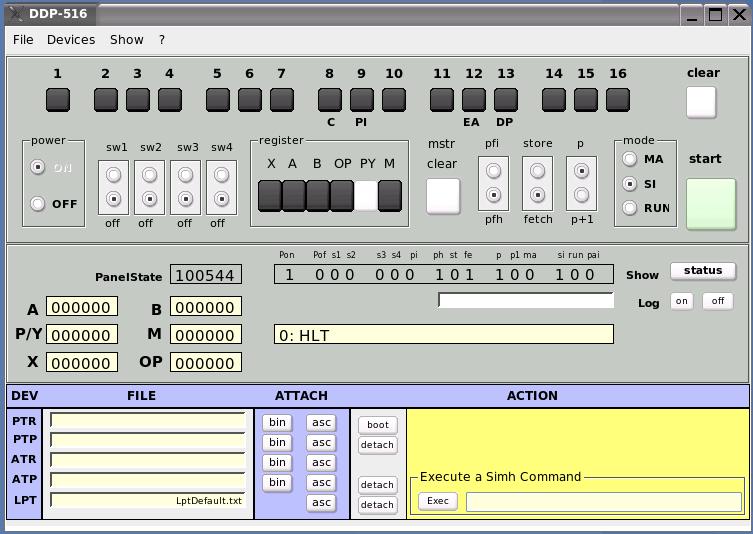Switch sw1 to the off position
Viewport: 753px width, 534px height.
(x=114, y=198)
